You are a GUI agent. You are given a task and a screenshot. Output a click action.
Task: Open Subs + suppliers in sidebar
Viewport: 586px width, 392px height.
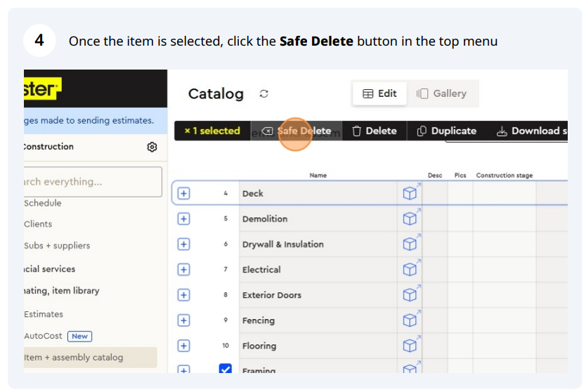click(57, 246)
